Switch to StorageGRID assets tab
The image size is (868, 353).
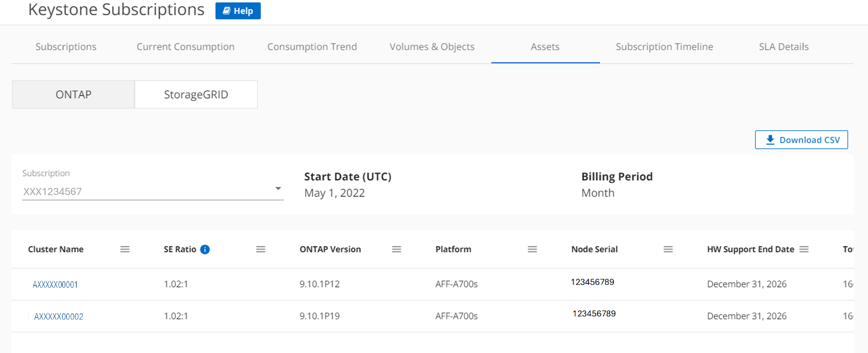(196, 95)
